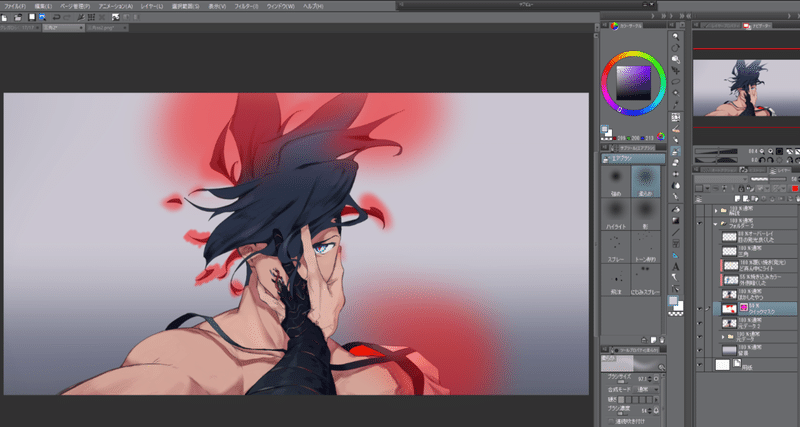Viewport: 800px width, 427px height.
Task: Open the 編集(E) menu
Action: point(43,6)
